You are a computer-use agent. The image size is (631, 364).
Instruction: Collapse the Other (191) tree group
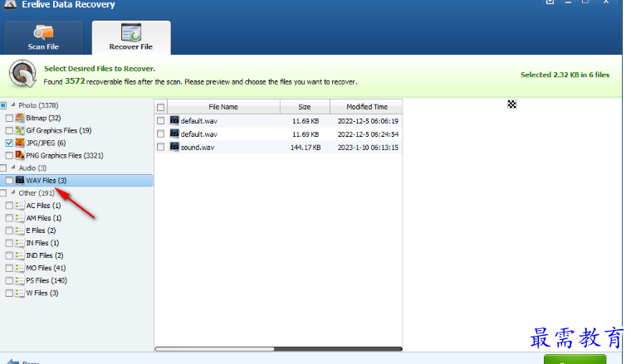[13, 192]
